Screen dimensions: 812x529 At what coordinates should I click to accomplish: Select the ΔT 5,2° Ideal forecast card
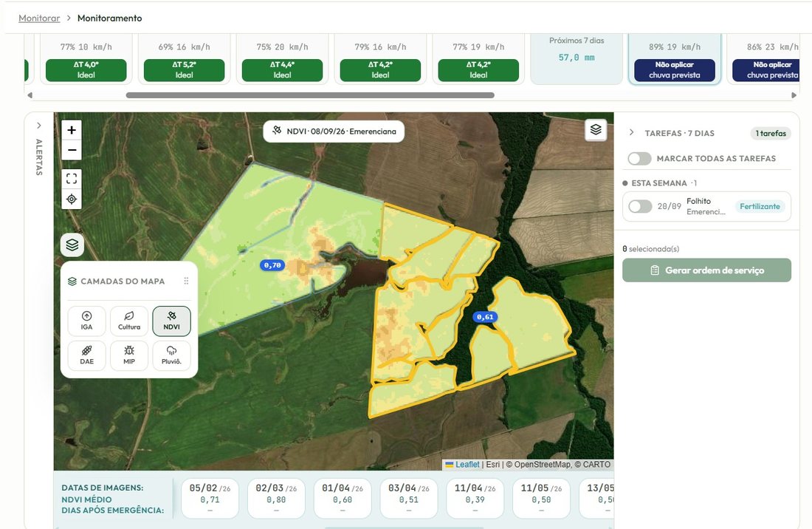point(184,58)
